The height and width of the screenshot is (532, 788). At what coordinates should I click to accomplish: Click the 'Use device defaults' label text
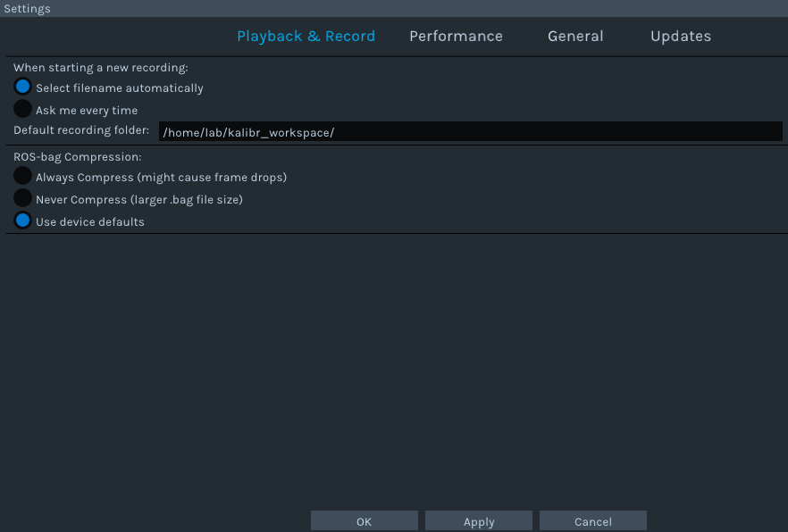pos(90,222)
